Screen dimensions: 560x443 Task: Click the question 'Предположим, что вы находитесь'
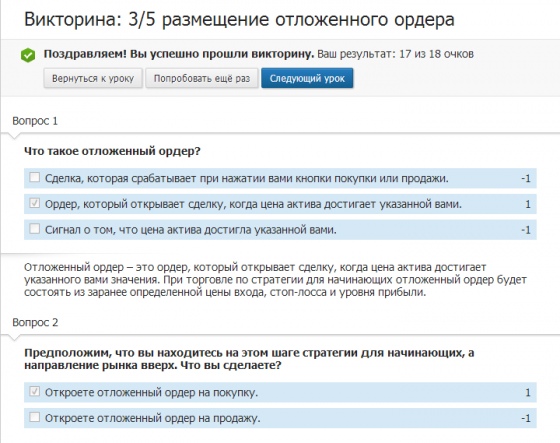click(249, 359)
